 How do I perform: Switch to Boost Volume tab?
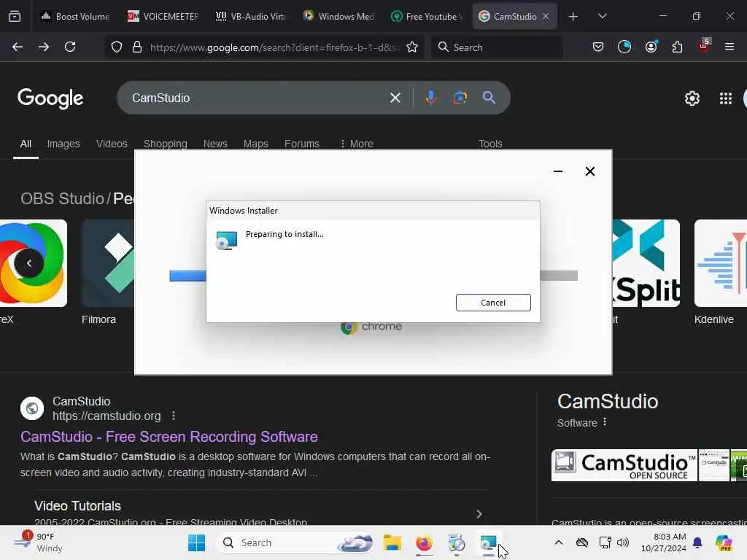click(74, 16)
